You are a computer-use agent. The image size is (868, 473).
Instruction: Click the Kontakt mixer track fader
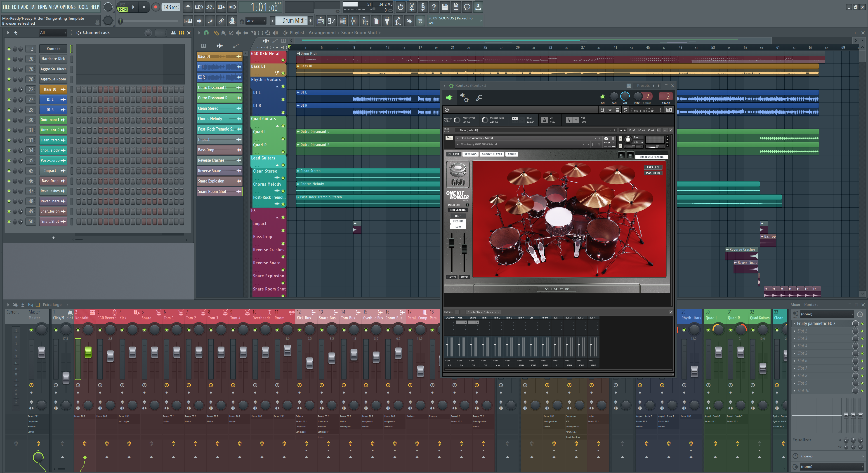tap(88, 352)
